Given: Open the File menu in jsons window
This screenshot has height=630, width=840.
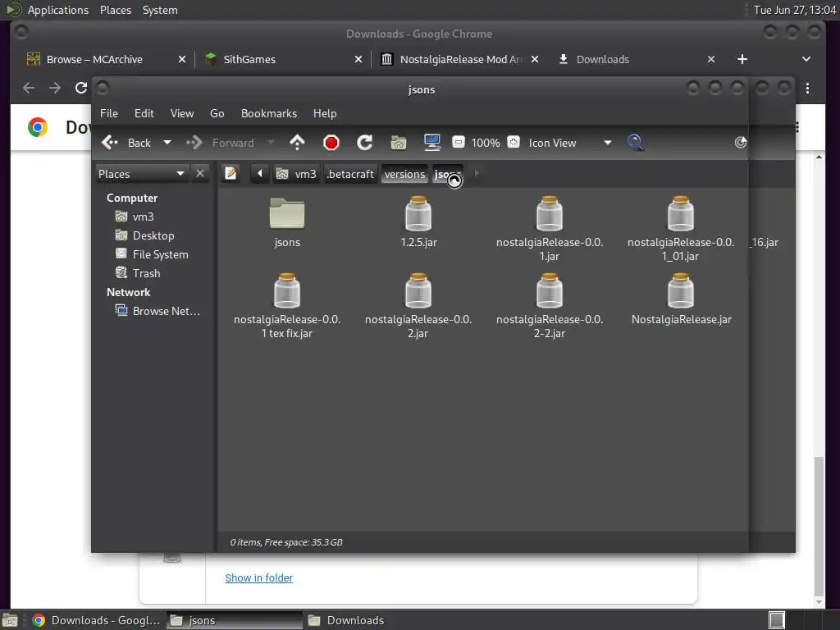Looking at the screenshot, I should (109, 113).
